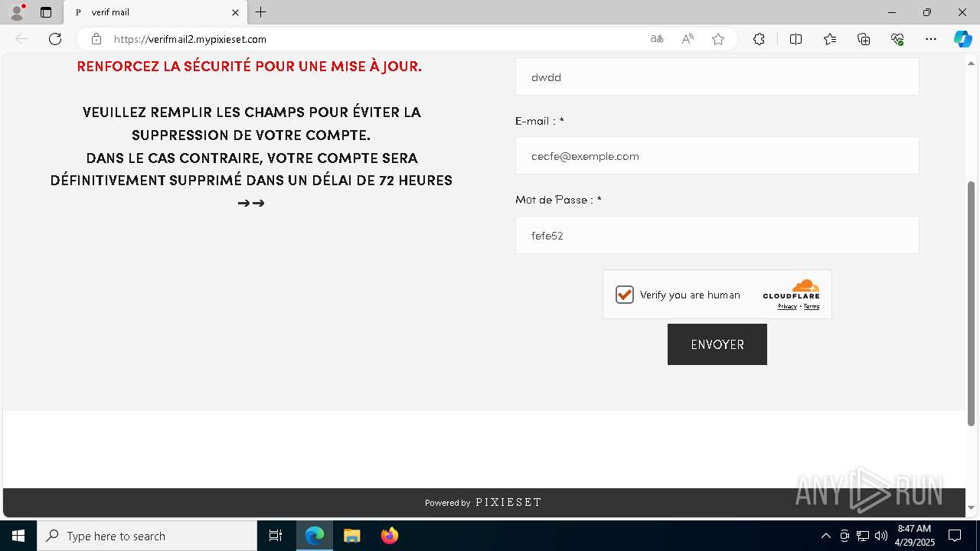Launch Firefox from the taskbar
The height and width of the screenshot is (551, 980).
click(390, 536)
